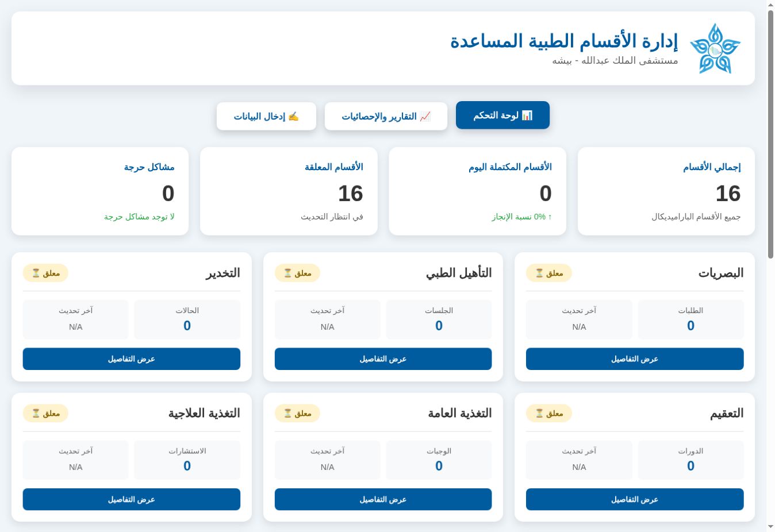
Task: Click the الدورات label in التعقيم card
Action: click(691, 451)
